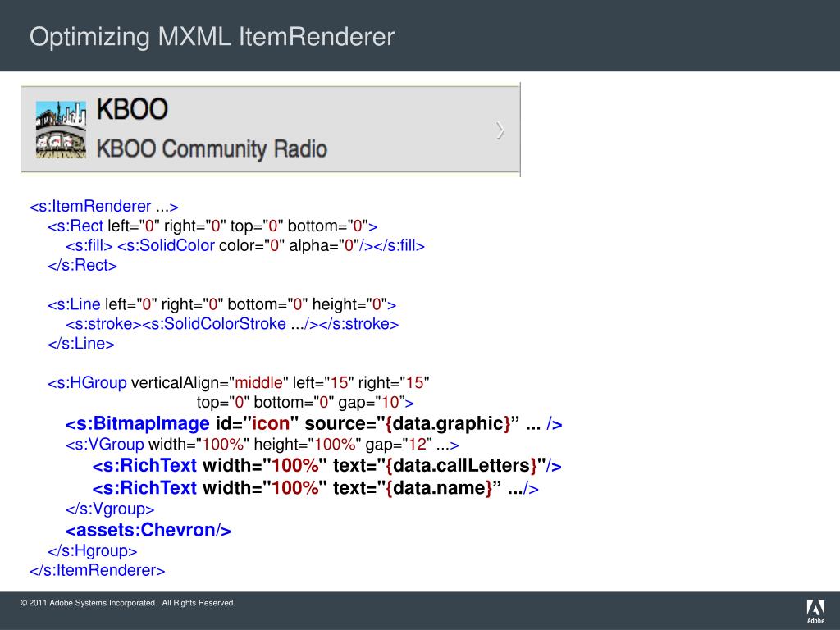Click the closing '</s:Hgroup>' tag

pyautogui.click(x=92, y=550)
